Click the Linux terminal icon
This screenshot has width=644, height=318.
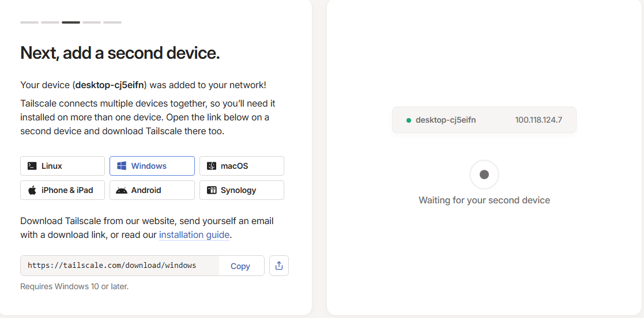[32, 166]
